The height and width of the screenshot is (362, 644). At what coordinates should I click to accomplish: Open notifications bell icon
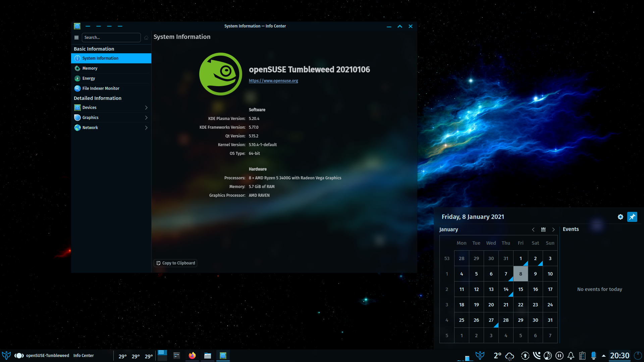[571, 356]
